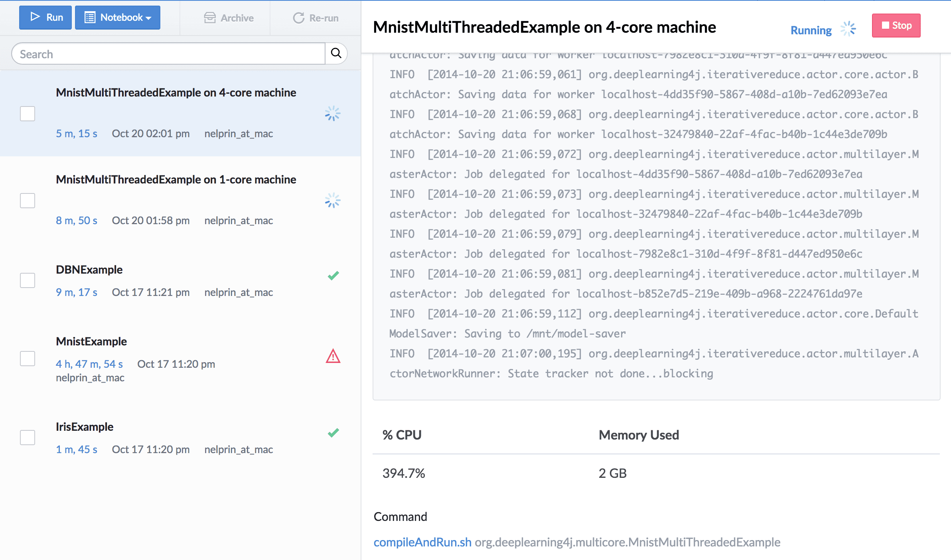This screenshot has height=560, width=951.
Task: Click the spinner next to Running status
Action: (x=848, y=29)
